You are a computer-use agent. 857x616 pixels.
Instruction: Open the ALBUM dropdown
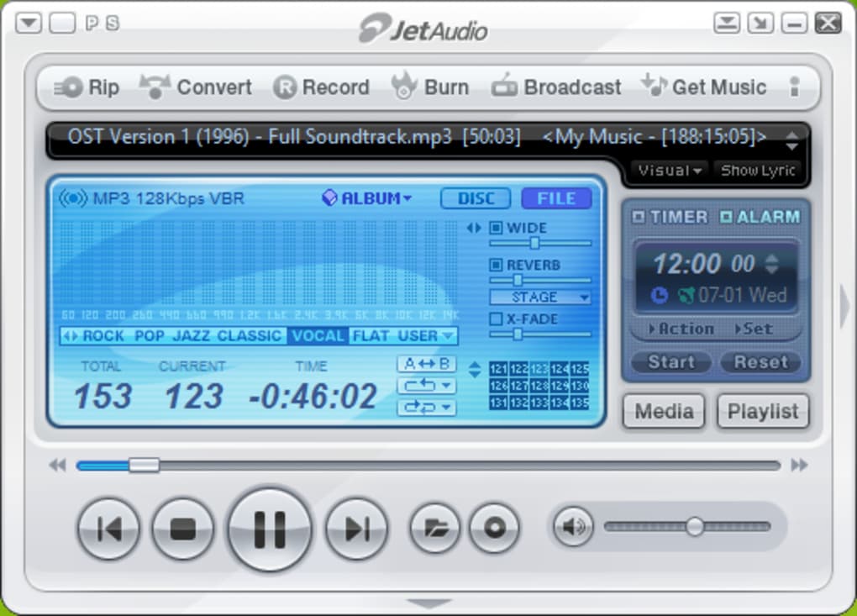click(x=373, y=198)
